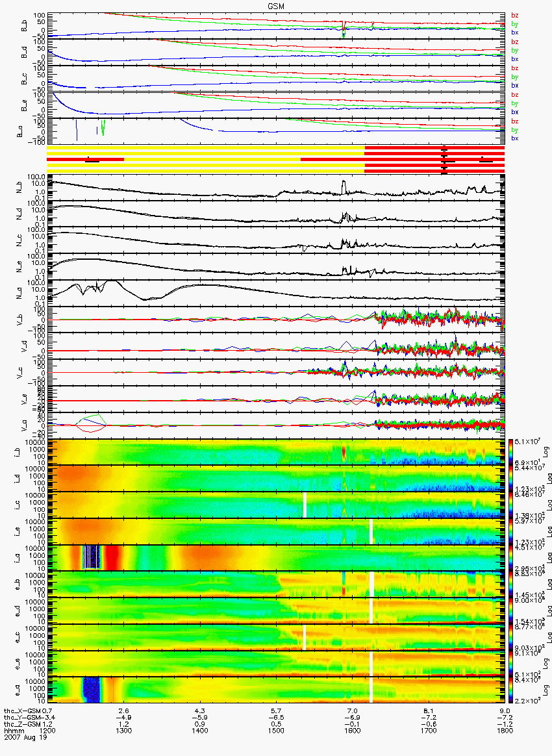Select the V_b velocity axis label
This screenshot has width=552, height=756.
20,319
